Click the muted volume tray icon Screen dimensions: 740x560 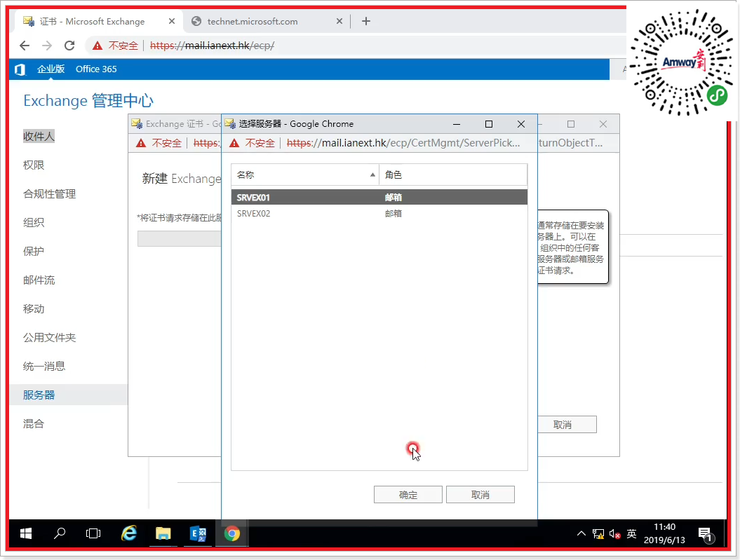pos(614,533)
